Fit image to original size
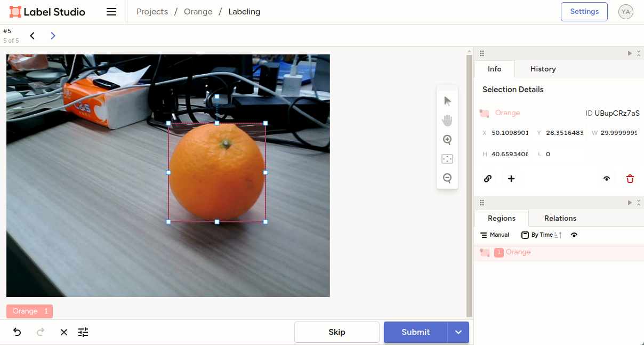Screen dimensions: 644x345 (447, 159)
